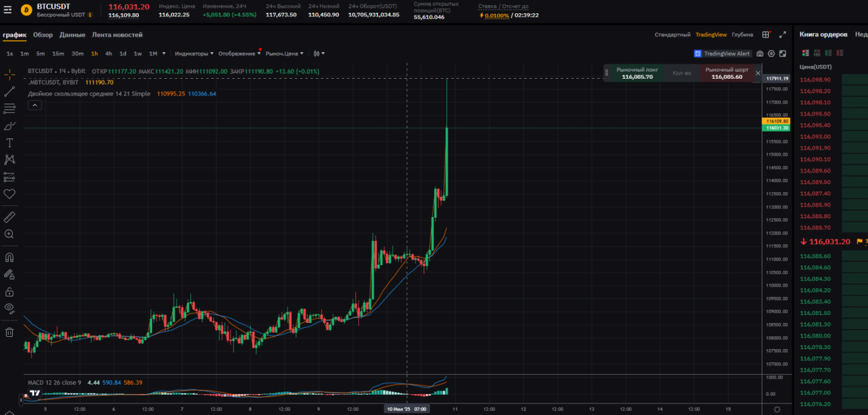Activate the zoom-in magnifier tool

9,234
